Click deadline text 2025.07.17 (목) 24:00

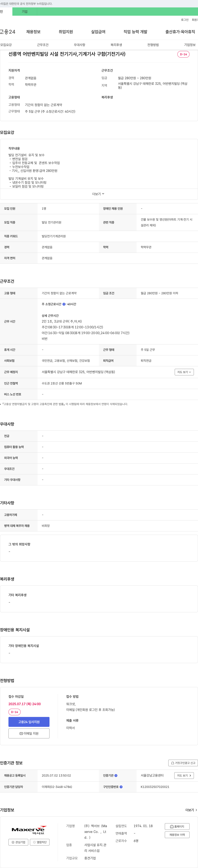coord(25,704)
